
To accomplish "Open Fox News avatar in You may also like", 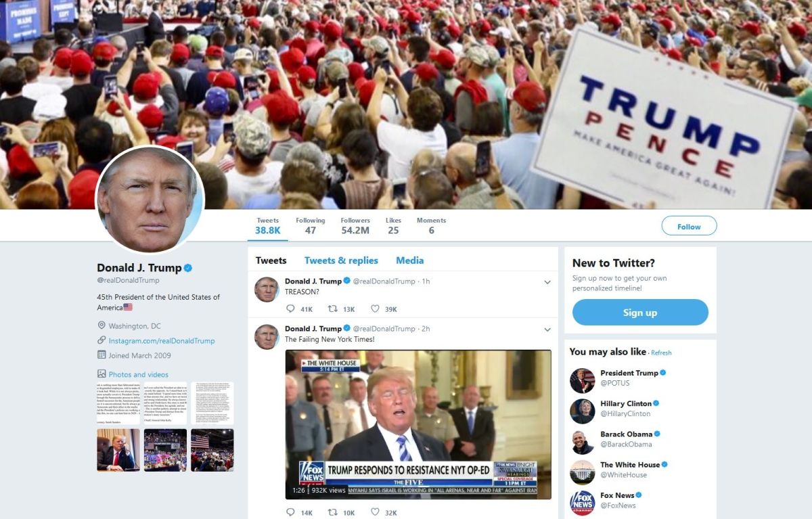I will click(x=582, y=503).
